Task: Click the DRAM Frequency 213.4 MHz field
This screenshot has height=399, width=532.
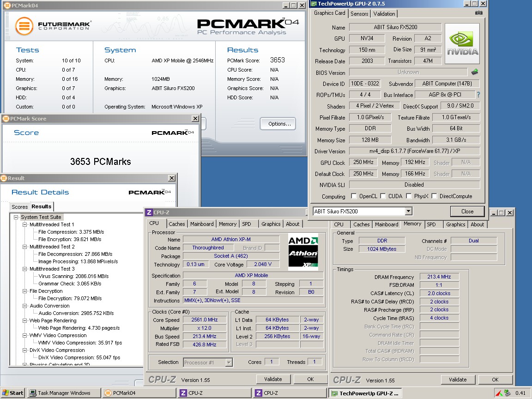Action: [x=439, y=277]
